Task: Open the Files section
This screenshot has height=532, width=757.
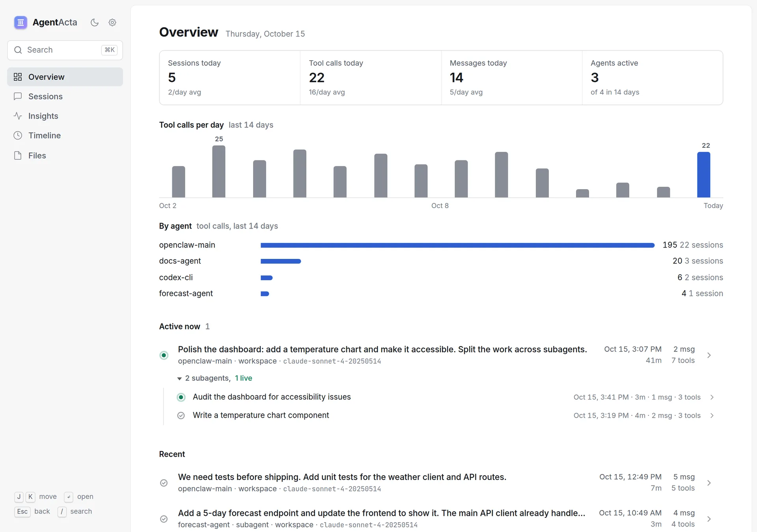Action: point(65,156)
